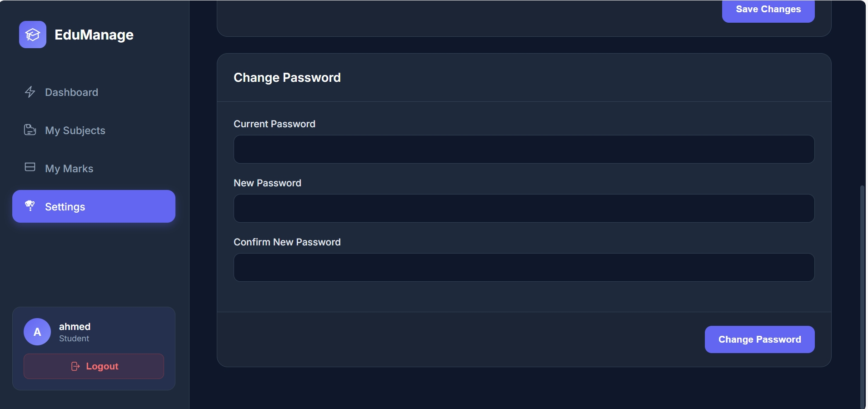The height and width of the screenshot is (409, 868).
Task: Open the Dashboard menu item
Action: point(71,92)
